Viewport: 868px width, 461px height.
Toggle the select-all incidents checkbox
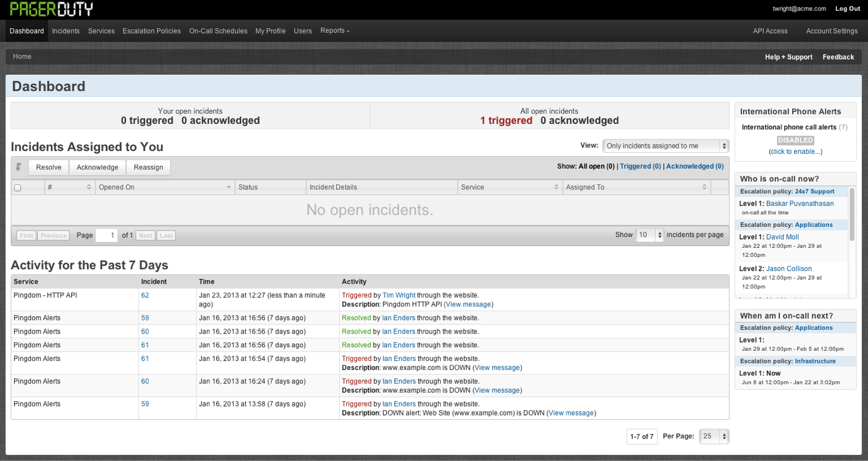pos(17,187)
